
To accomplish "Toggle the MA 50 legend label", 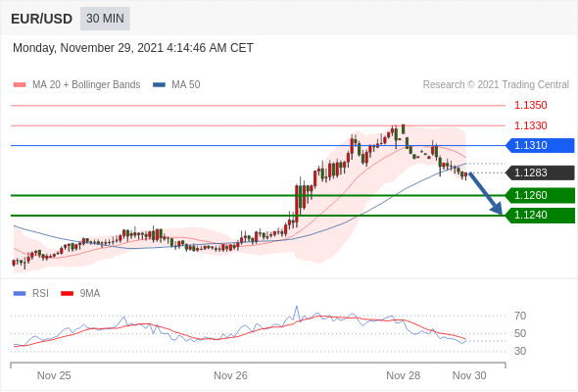I will 186,85.
